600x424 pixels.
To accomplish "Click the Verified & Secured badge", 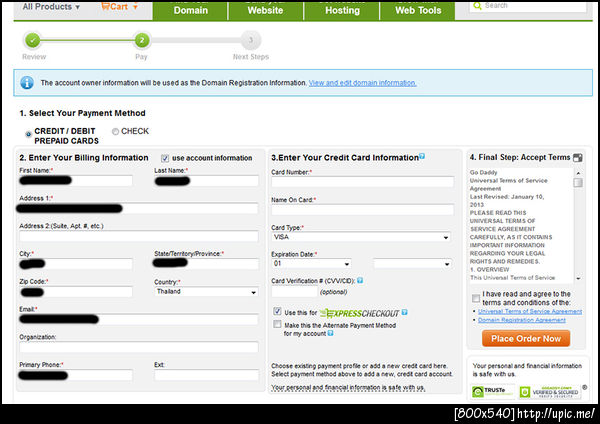I will [550, 392].
